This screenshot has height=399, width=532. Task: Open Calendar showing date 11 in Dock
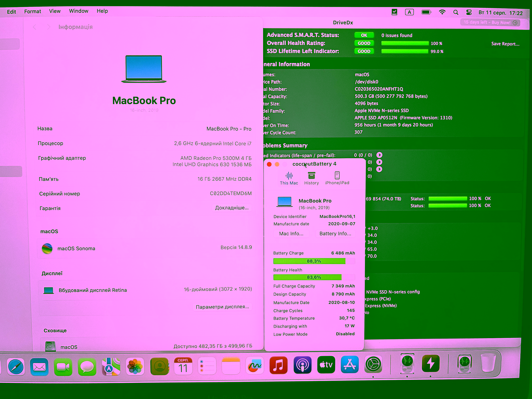tap(183, 366)
